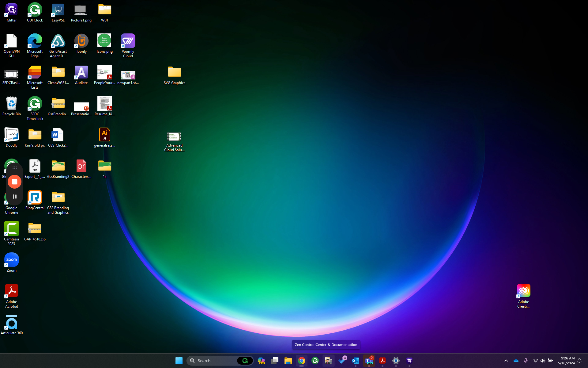The height and width of the screenshot is (368, 588).
Task: Select the Advanced Cloud Solu video file
Action: tap(175, 142)
